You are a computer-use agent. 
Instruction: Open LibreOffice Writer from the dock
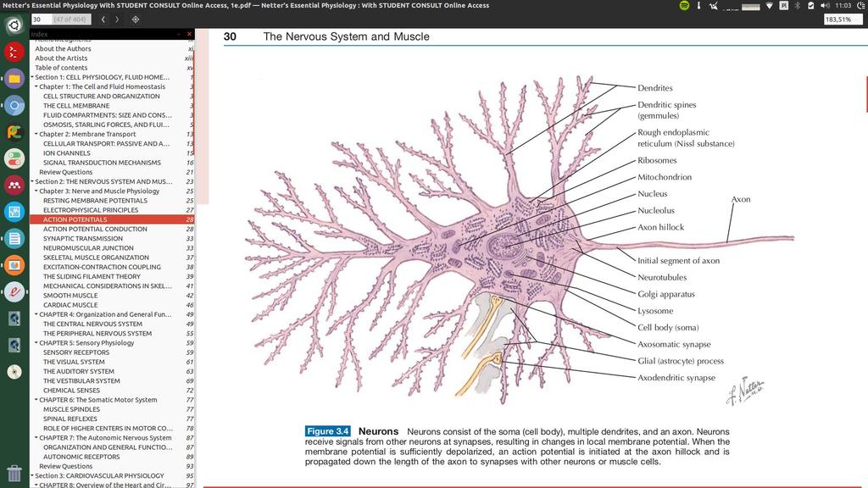click(x=14, y=238)
